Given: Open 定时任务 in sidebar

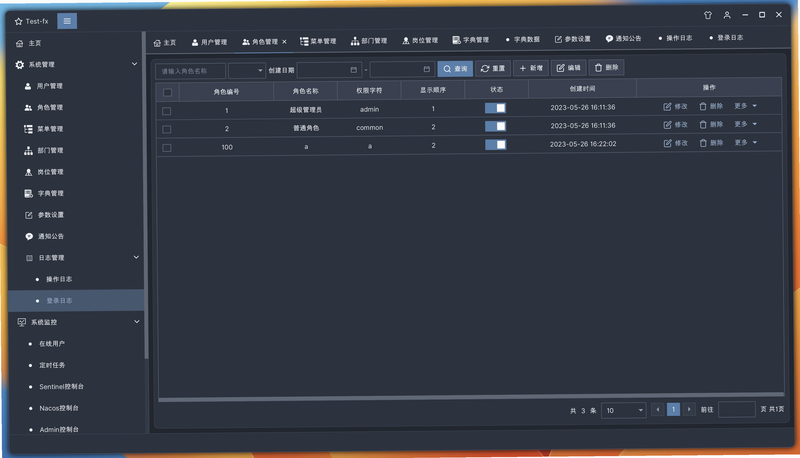Looking at the screenshot, I should [52, 365].
